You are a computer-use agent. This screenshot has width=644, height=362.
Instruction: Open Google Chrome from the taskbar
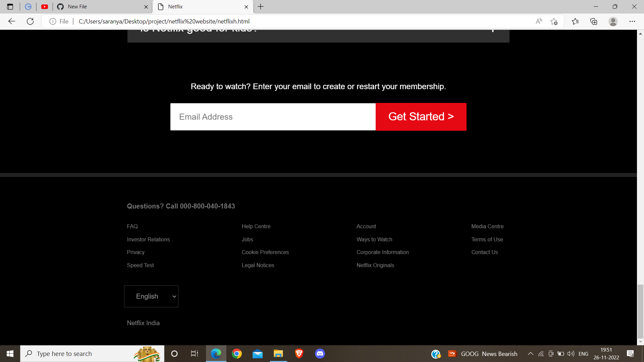[237, 353]
